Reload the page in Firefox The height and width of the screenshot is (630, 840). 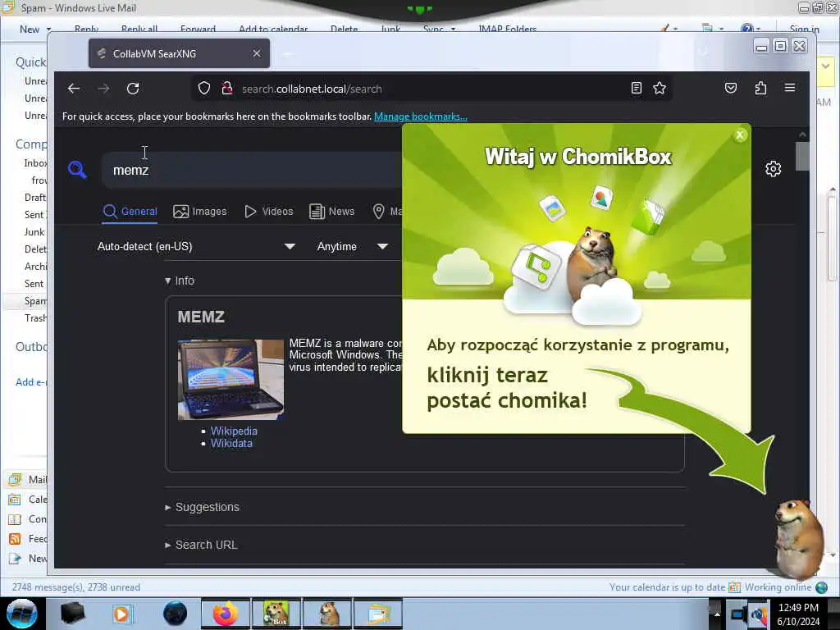tap(133, 89)
